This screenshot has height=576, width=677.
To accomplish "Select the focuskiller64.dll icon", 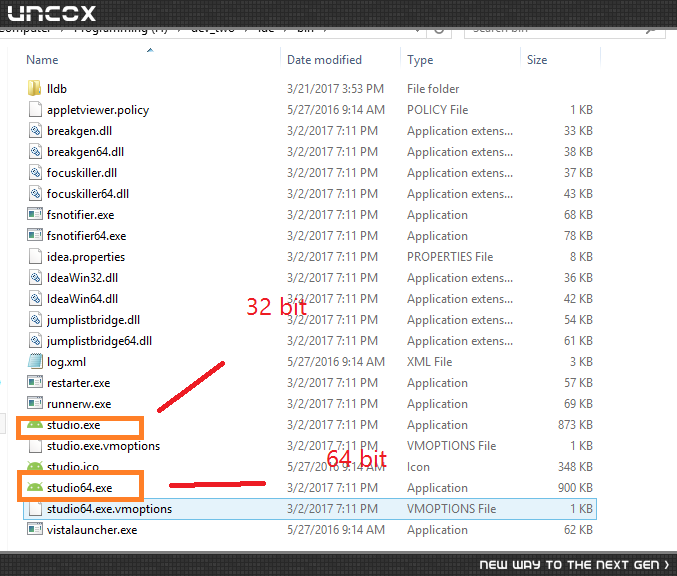I will click(x=35, y=193).
